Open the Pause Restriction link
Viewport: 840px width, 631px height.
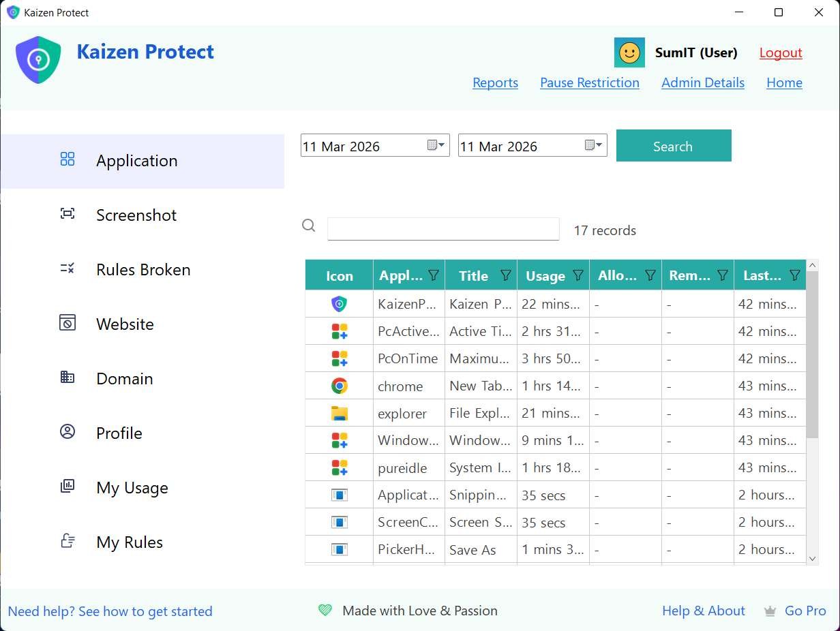click(589, 83)
